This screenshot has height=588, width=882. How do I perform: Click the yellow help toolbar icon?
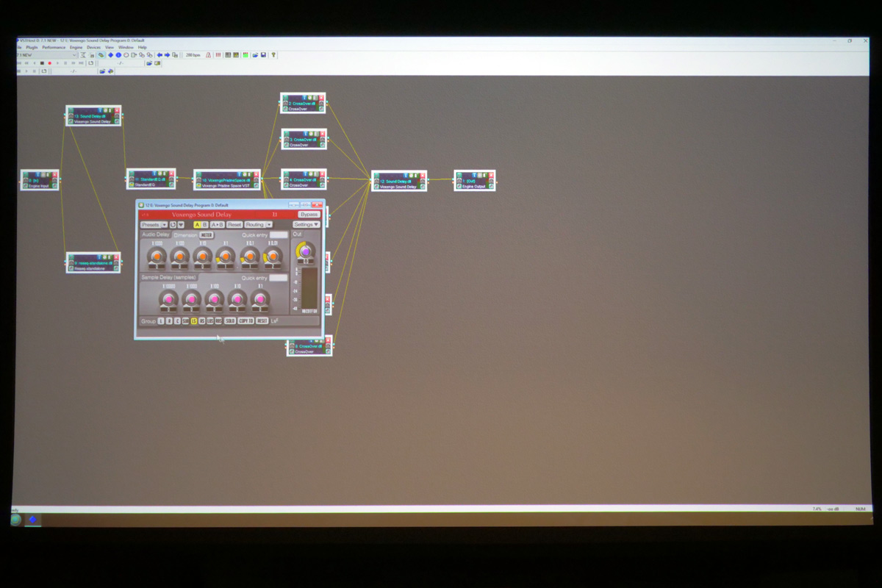[x=273, y=55]
